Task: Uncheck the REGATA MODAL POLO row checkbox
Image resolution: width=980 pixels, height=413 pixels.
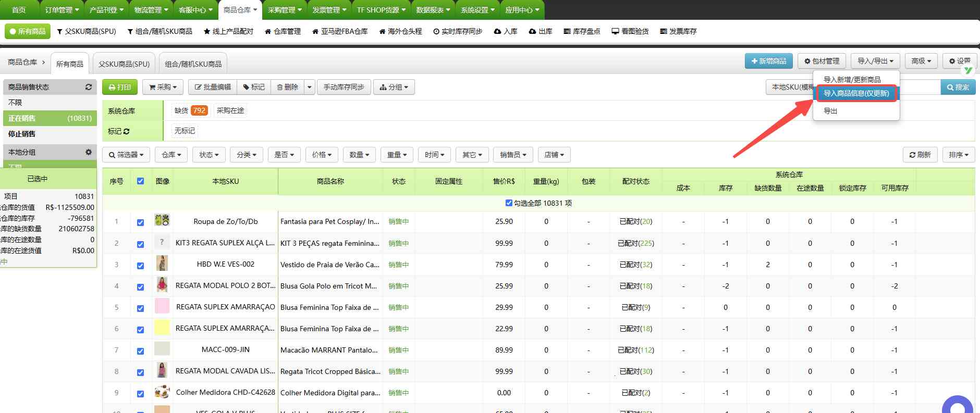Action: point(140,287)
